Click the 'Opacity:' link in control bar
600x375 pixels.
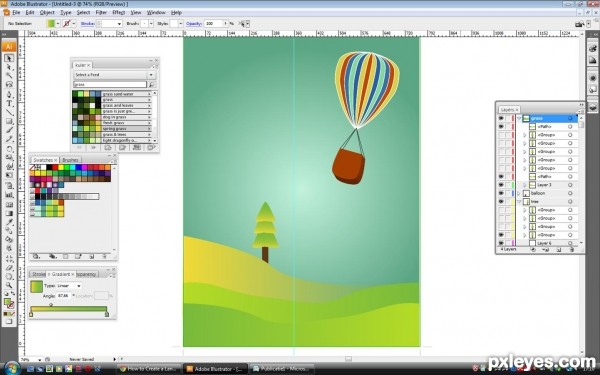click(x=194, y=24)
